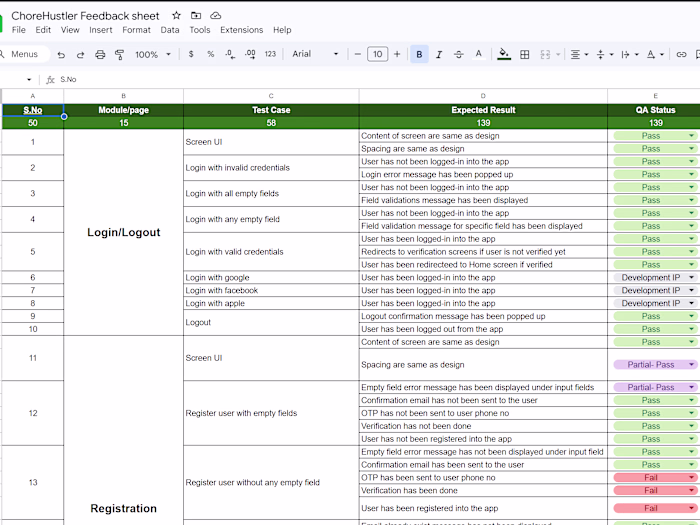Expand text wrapping options arrow
This screenshot has width=700, height=525.
(637, 54)
